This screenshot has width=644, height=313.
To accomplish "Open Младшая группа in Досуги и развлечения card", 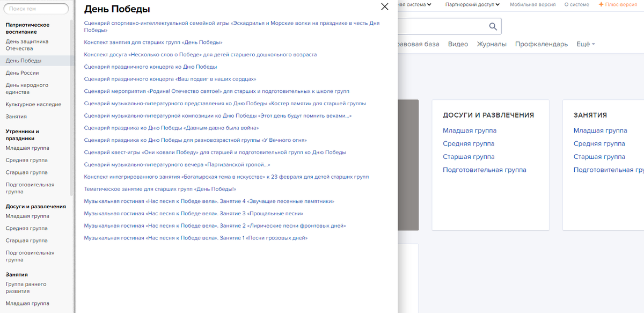I will 470,130.
